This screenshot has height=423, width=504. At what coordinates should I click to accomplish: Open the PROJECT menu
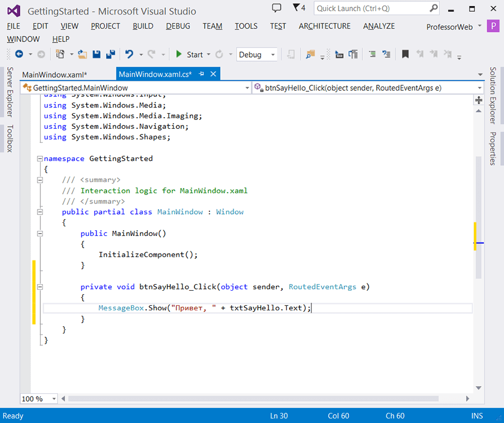(x=105, y=26)
